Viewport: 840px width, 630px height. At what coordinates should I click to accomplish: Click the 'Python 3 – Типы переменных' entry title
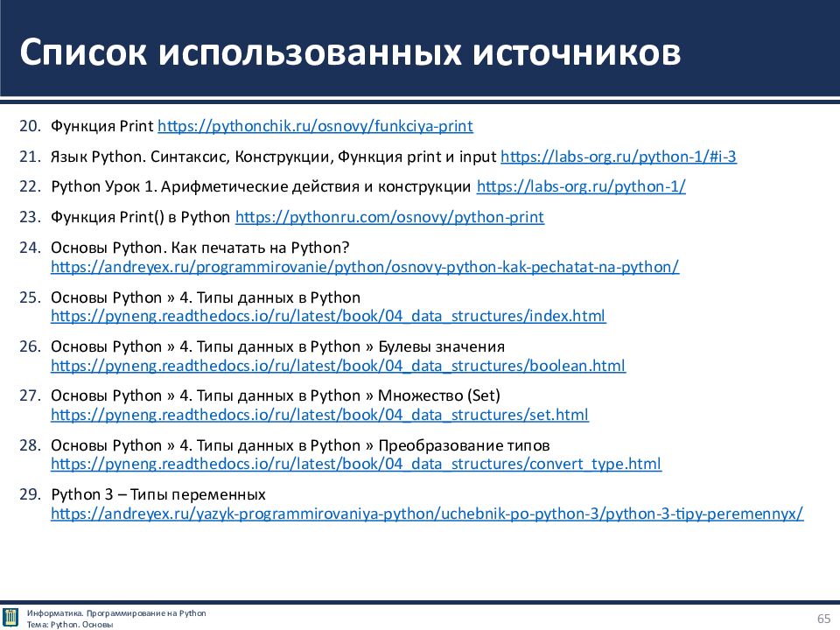tap(158, 494)
